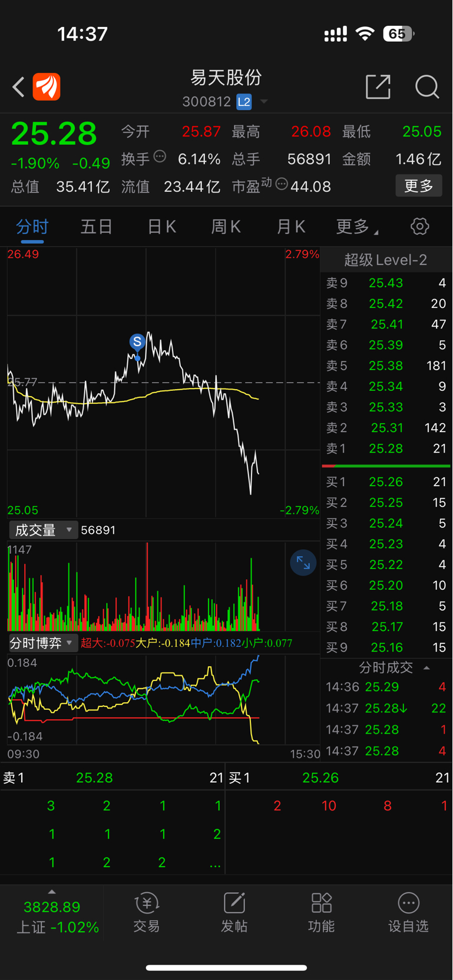The height and width of the screenshot is (980, 453).
Task: Select the 卖9 25.43 order row
Action: coord(386,283)
